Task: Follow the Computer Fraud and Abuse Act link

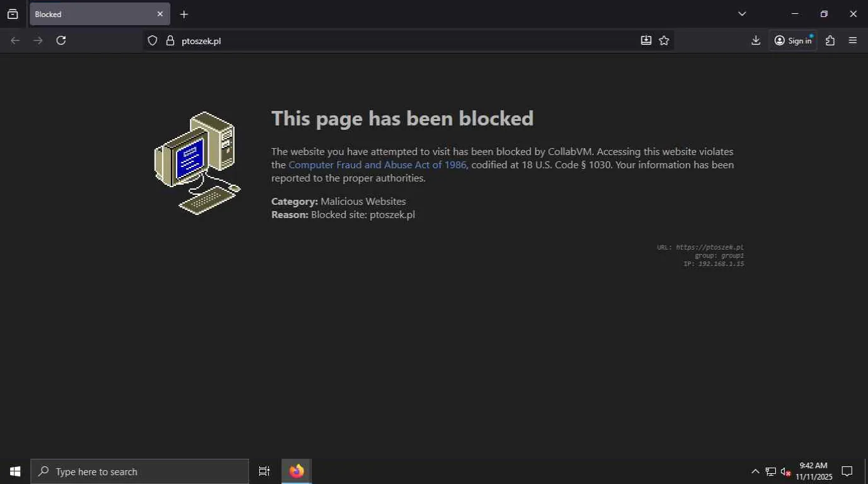Action: point(377,165)
